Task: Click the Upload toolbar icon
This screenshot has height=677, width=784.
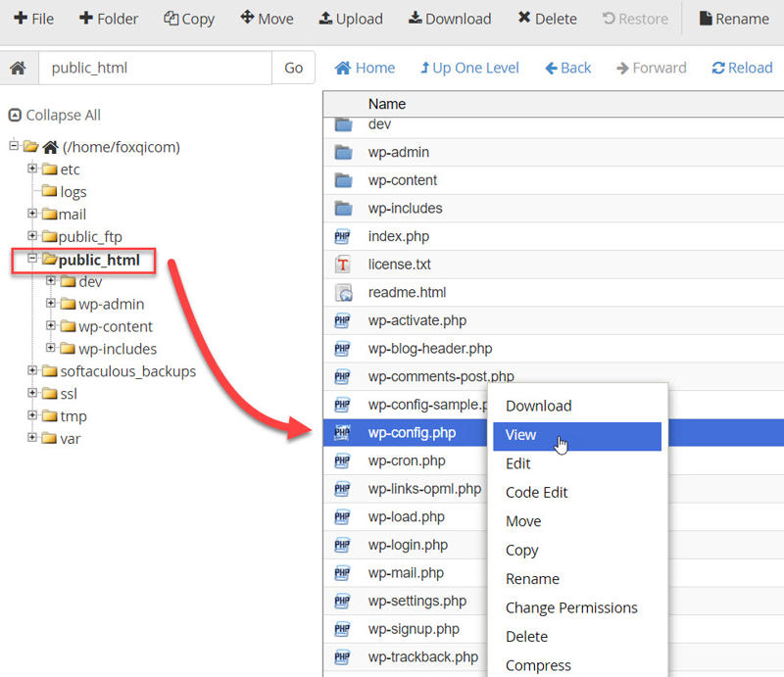Action: point(350,18)
